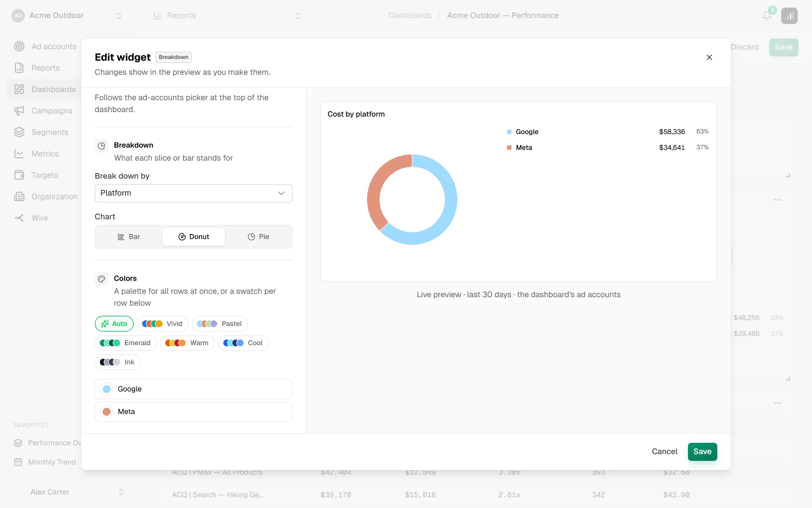Choose the Emerald color palette
This screenshot has width=812, height=508.
[125, 343]
